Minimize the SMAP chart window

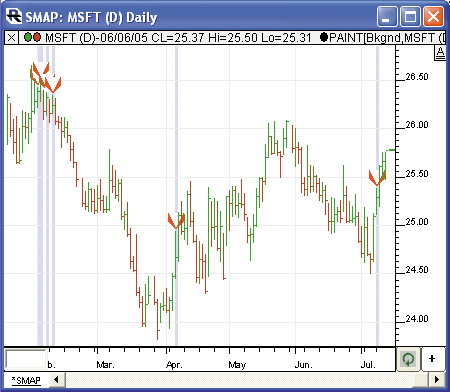387,16
